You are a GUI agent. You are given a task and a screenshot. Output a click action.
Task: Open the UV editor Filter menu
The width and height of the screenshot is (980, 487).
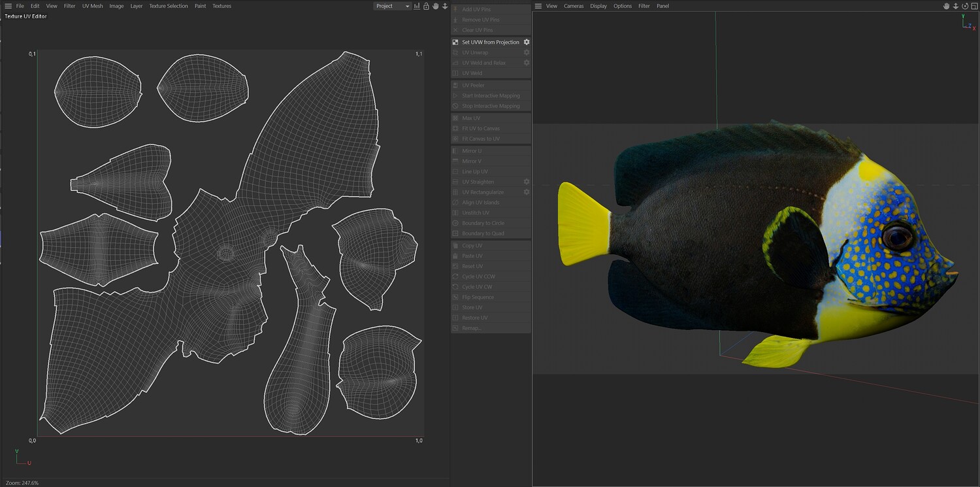pos(69,6)
